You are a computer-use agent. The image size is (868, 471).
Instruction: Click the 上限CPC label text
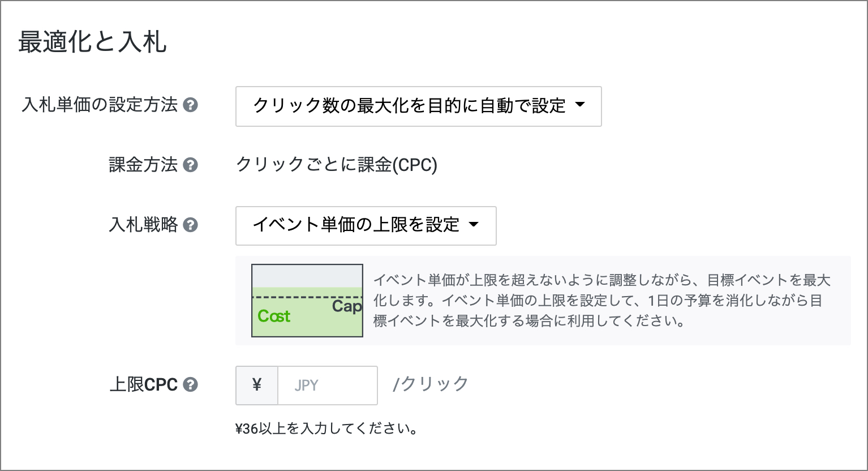pos(143,385)
